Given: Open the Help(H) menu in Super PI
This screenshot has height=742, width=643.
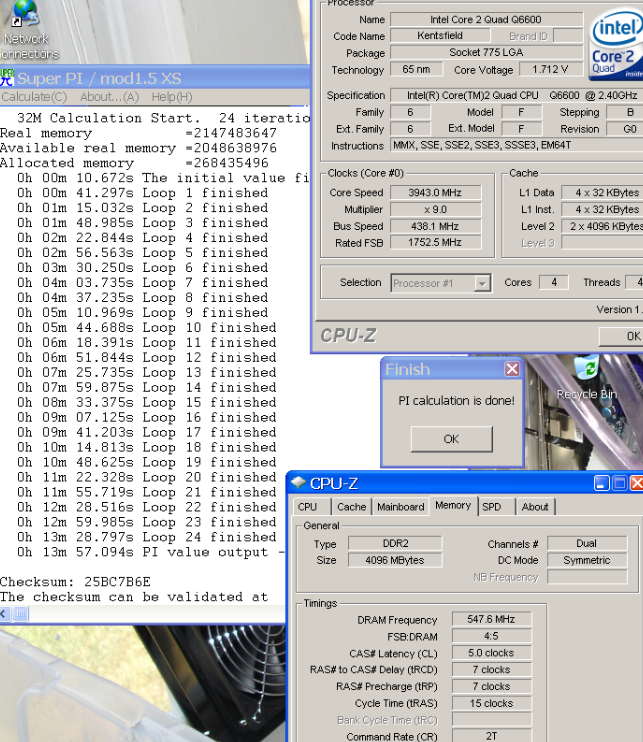Looking at the screenshot, I should coord(172,97).
